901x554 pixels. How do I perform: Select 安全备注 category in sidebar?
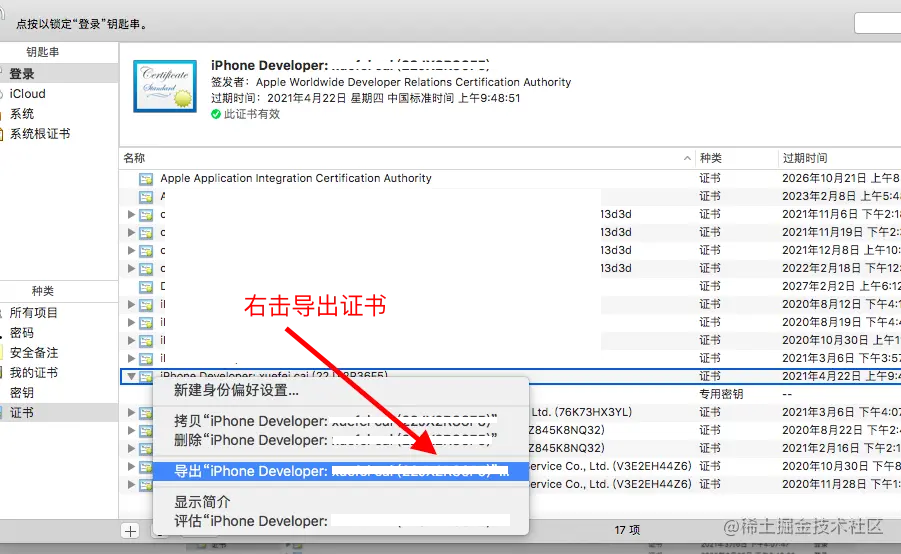pyautogui.click(x=59, y=353)
